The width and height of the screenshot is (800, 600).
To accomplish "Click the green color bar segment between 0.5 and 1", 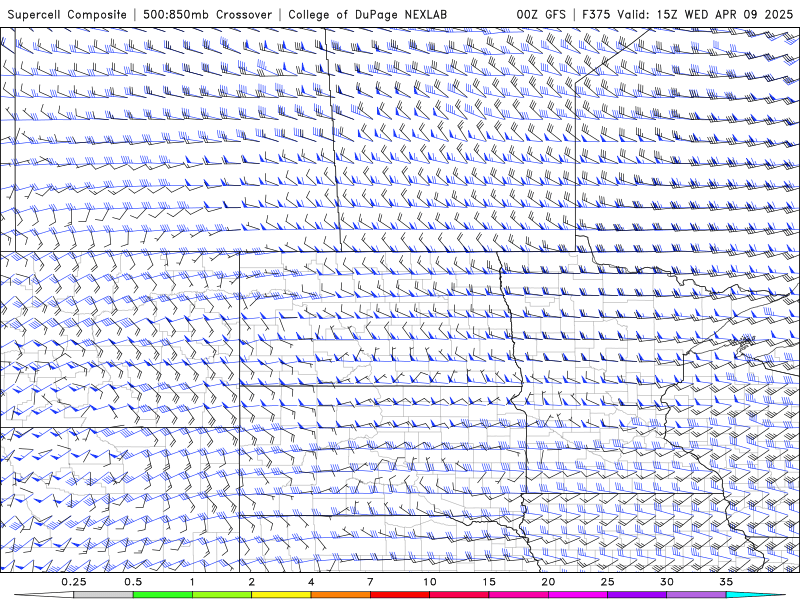I will 163,595.
